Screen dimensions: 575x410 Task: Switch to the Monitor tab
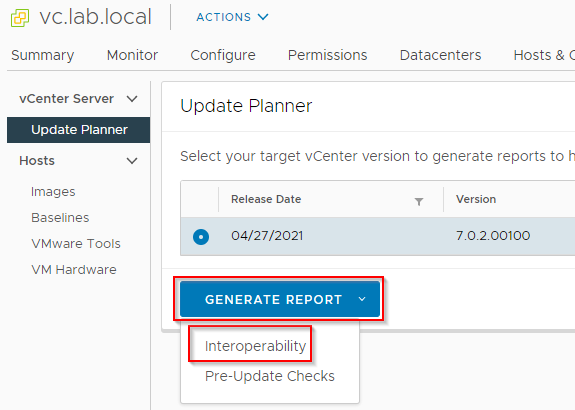tap(132, 55)
